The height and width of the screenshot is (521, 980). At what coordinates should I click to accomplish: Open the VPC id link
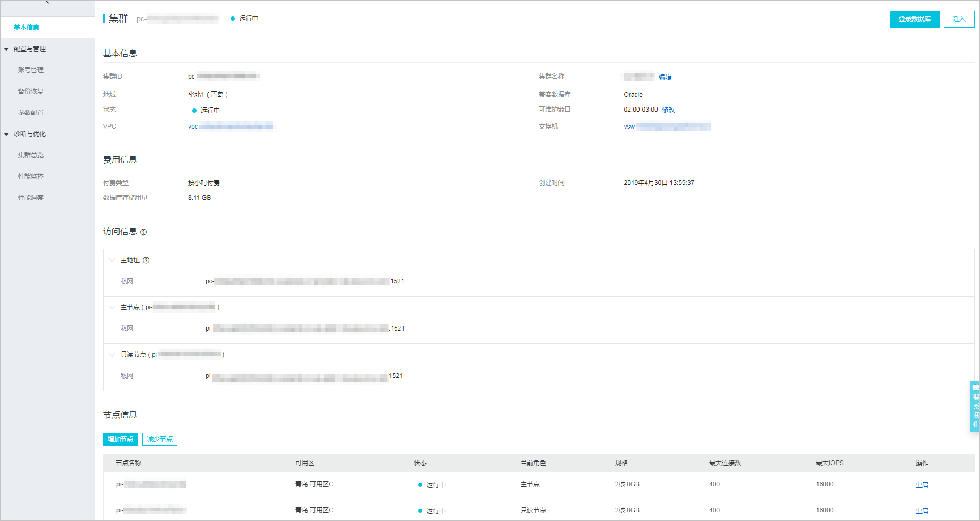231,127
